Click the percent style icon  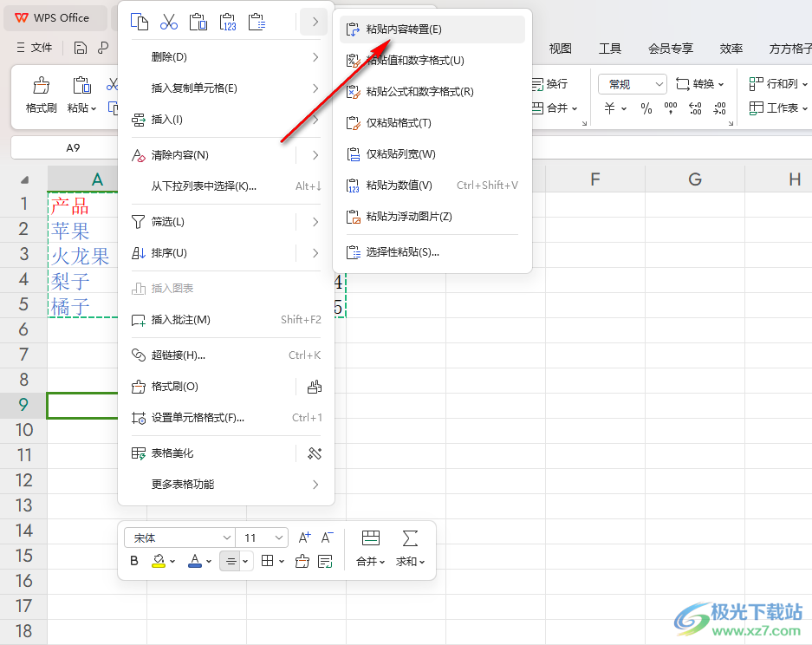click(x=646, y=108)
